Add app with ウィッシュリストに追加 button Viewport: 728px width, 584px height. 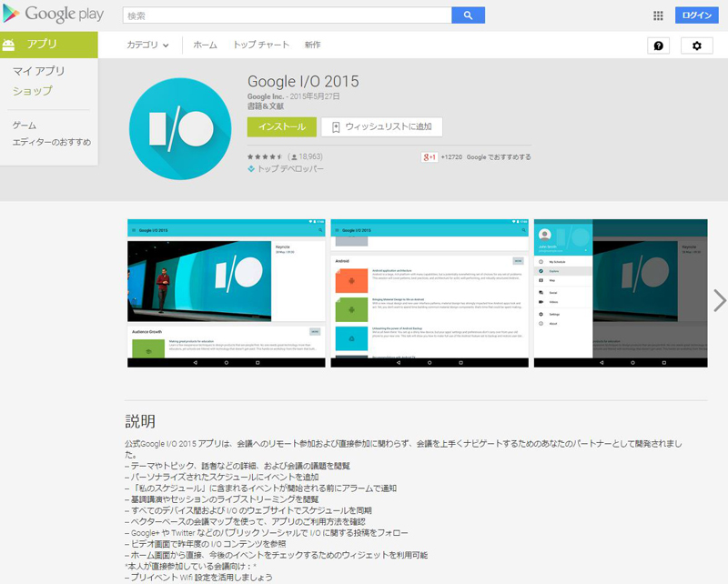[x=381, y=126]
